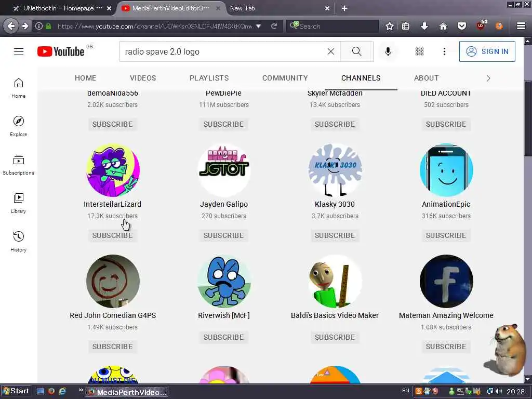Subscribe to AnimationEpic
Viewport: 532px width, 399px height.
pos(446,235)
